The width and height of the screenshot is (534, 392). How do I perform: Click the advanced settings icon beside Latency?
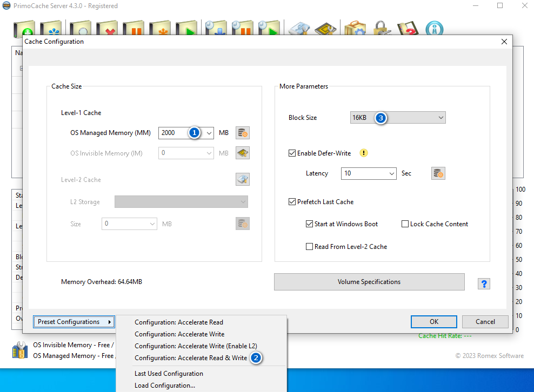pyautogui.click(x=438, y=173)
